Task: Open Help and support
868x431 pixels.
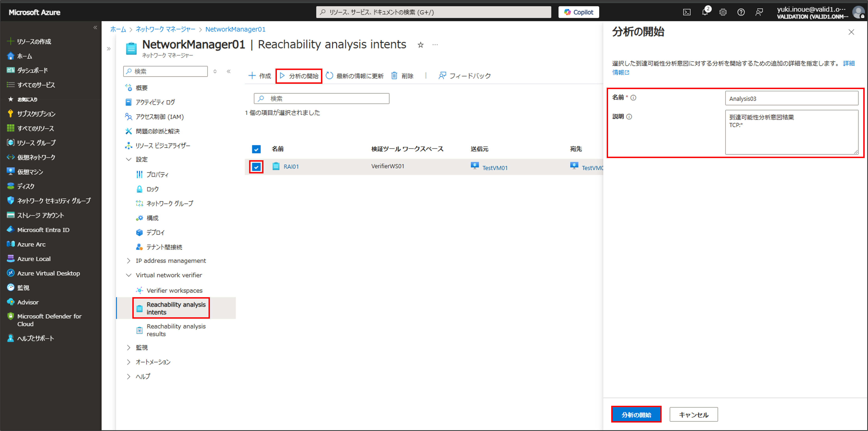Action: [30, 338]
